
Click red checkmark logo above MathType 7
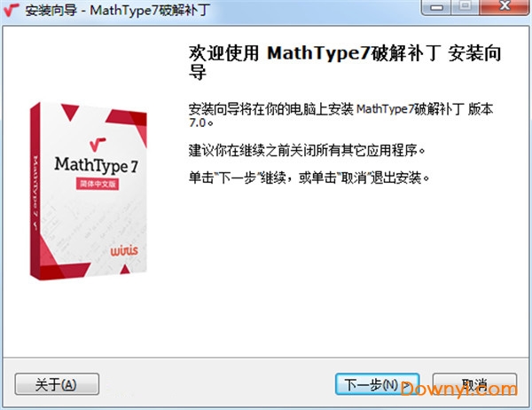click(x=98, y=145)
